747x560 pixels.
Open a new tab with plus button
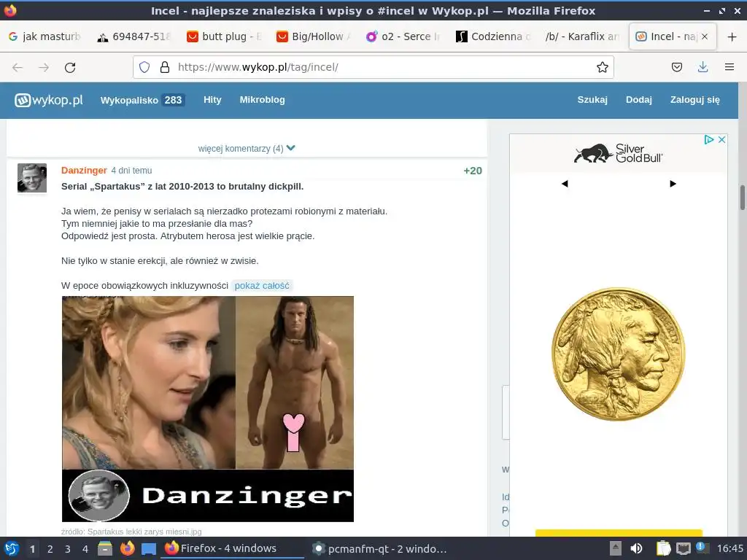click(732, 36)
